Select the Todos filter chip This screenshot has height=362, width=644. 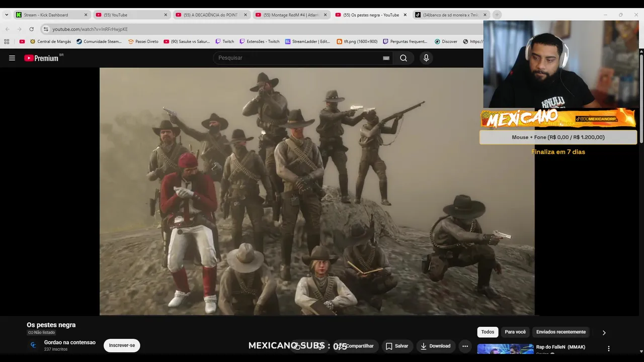pos(488,332)
